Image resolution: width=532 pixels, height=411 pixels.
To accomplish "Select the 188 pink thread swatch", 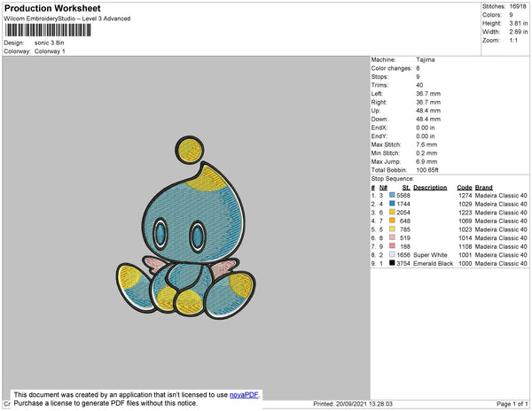I will (x=392, y=246).
